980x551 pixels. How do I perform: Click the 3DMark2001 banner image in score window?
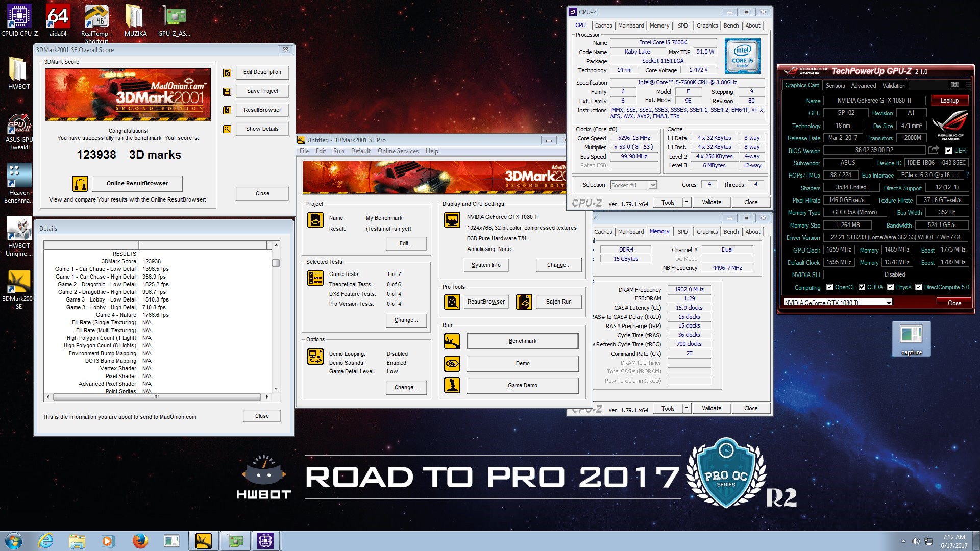(128, 94)
